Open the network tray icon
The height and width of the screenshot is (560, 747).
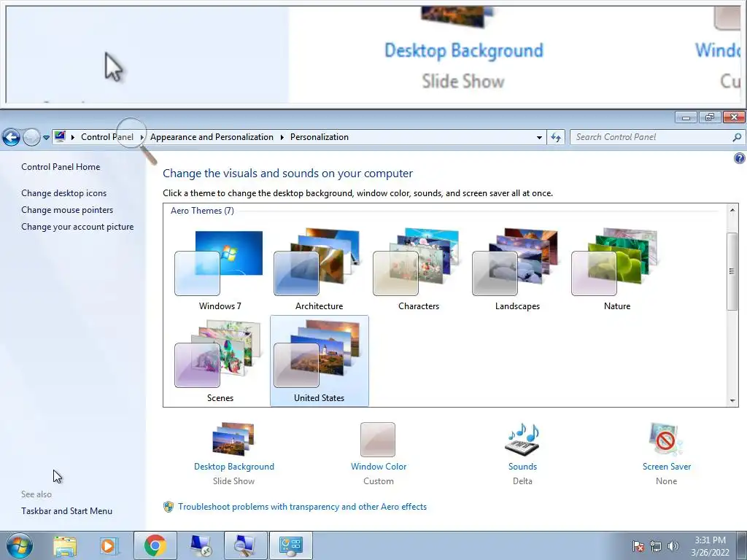click(x=656, y=546)
